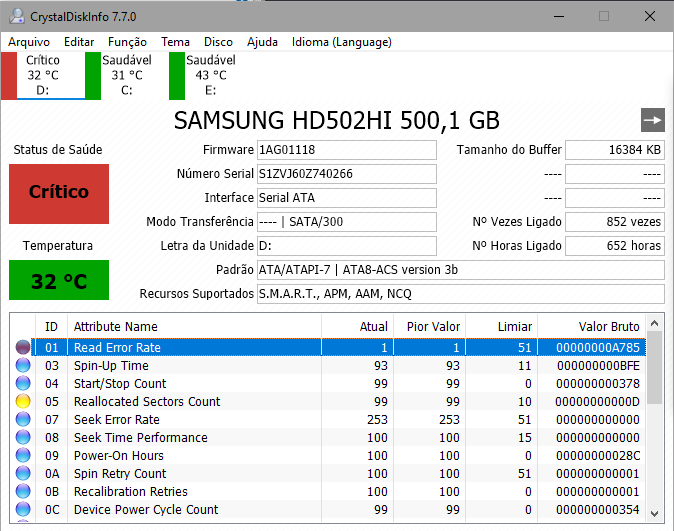This screenshot has height=531, width=674.
Task: Click the CrystalDiskInfo title bar icon
Action: tap(17, 16)
